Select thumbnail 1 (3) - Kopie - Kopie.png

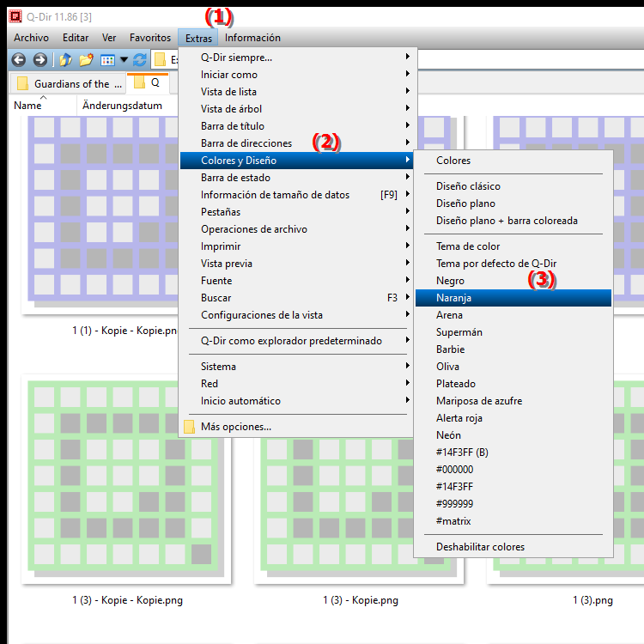[126, 479]
